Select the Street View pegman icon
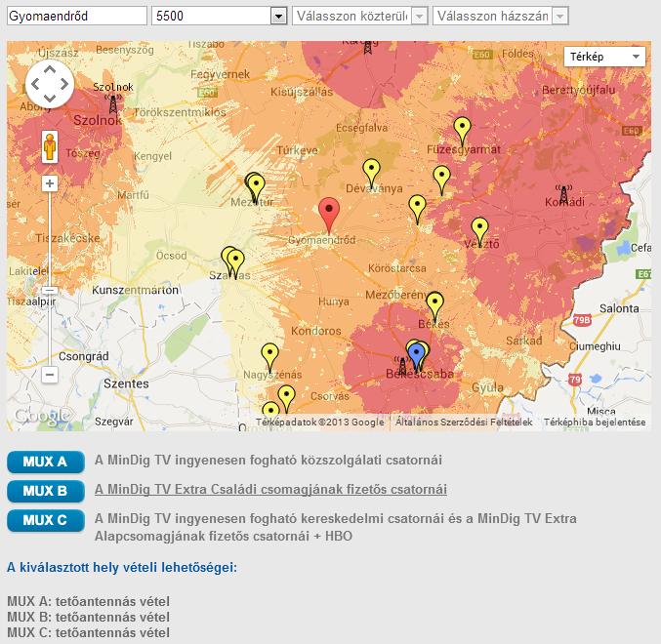This screenshot has width=661, height=644. click(50, 146)
